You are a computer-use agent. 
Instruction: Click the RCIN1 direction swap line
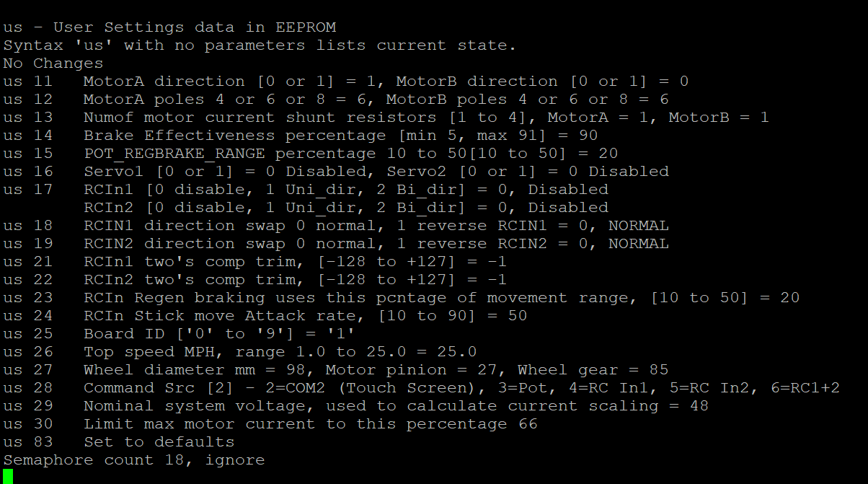click(x=336, y=226)
